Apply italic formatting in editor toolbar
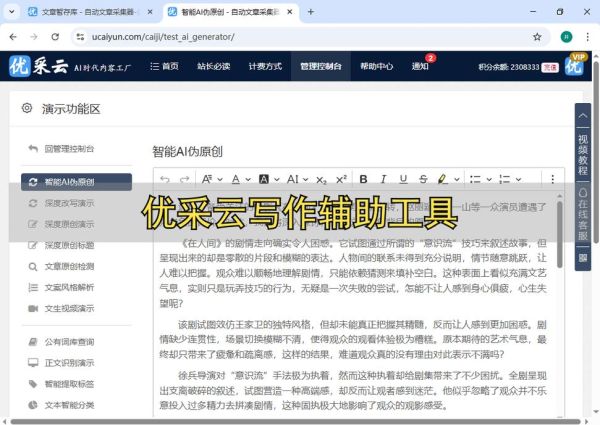600x425 pixels. pyautogui.click(x=384, y=179)
